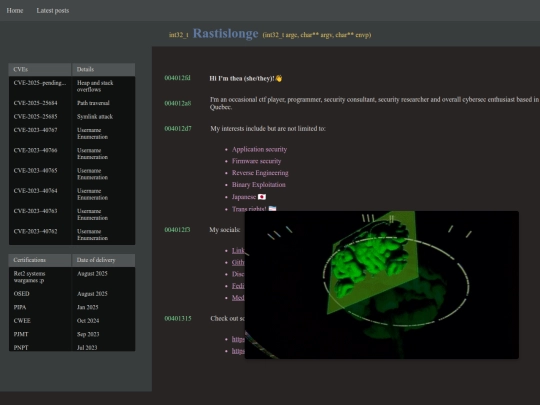Click the Rastislonge site title
540x405 pixels.
[x=226, y=34]
